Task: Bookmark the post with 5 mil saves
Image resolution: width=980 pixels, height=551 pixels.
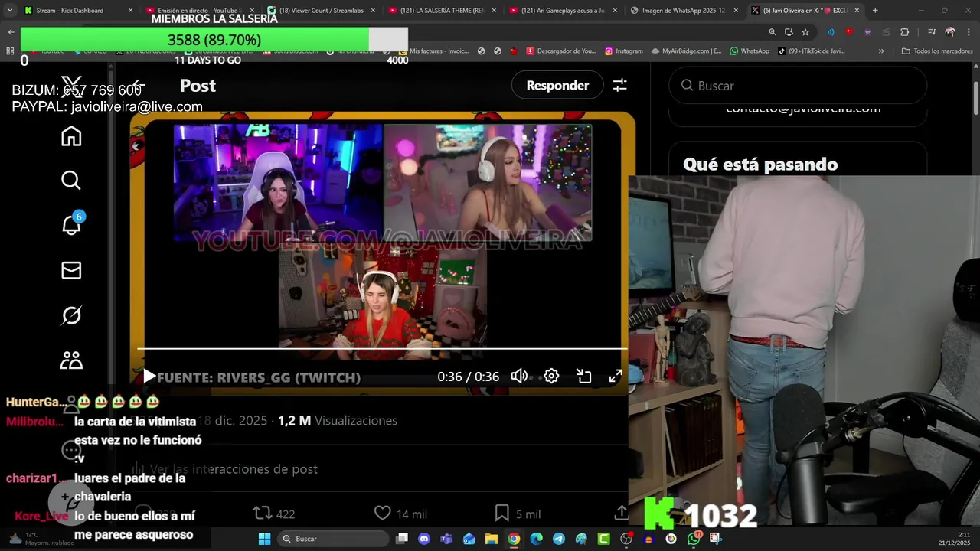Action: [x=502, y=513]
